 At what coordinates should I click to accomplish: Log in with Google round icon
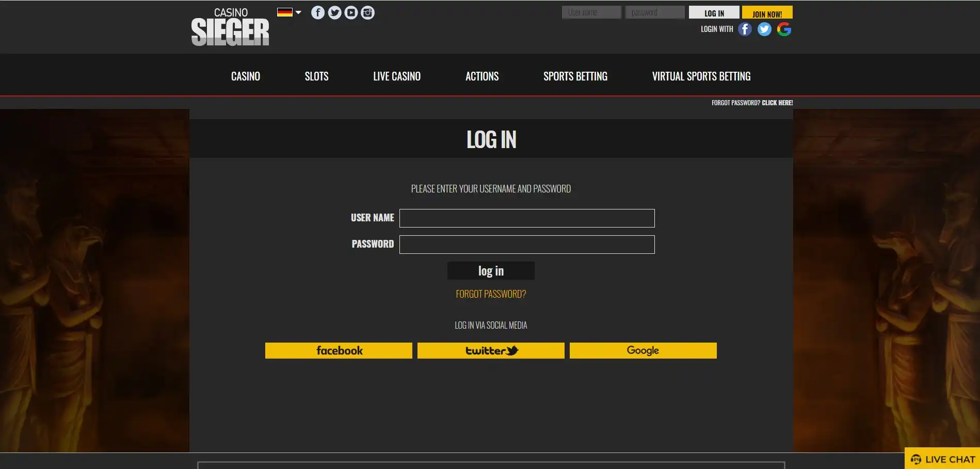click(x=784, y=29)
